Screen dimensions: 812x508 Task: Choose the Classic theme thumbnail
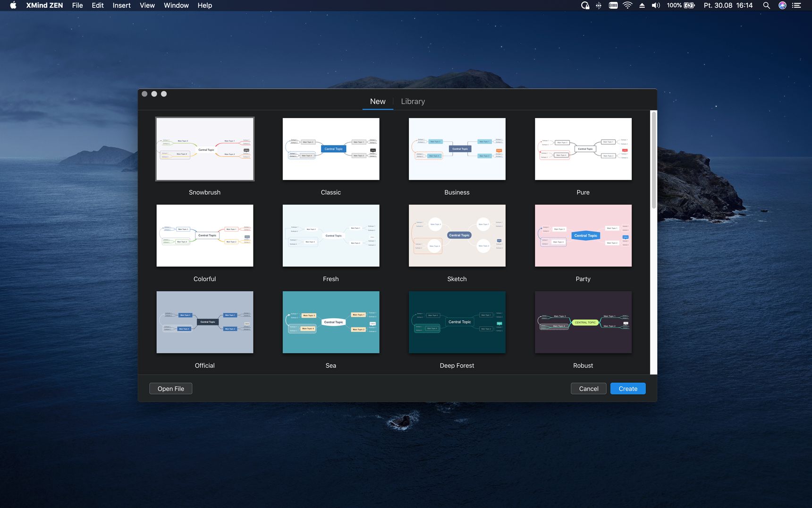pyautogui.click(x=331, y=149)
